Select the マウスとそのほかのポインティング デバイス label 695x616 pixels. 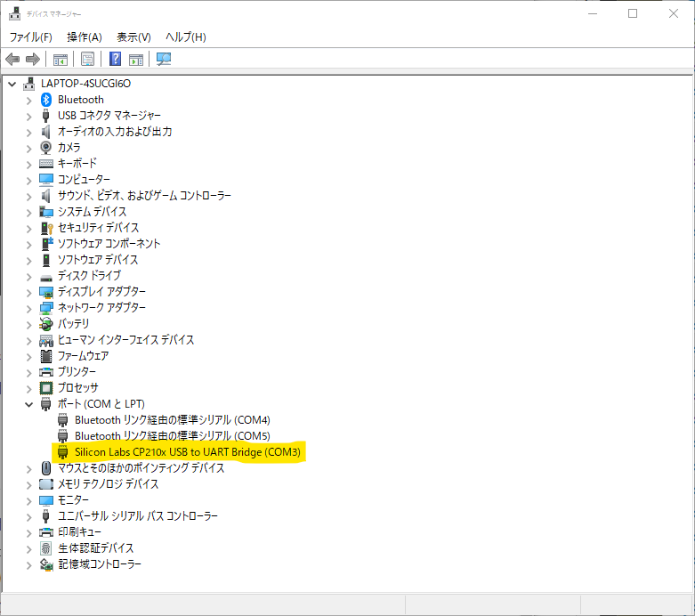click(x=141, y=468)
